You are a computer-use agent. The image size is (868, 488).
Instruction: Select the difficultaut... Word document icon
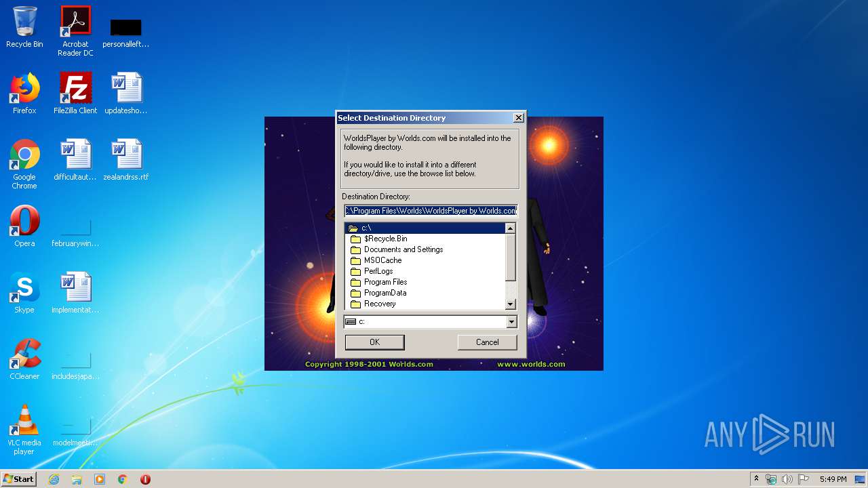(75, 160)
